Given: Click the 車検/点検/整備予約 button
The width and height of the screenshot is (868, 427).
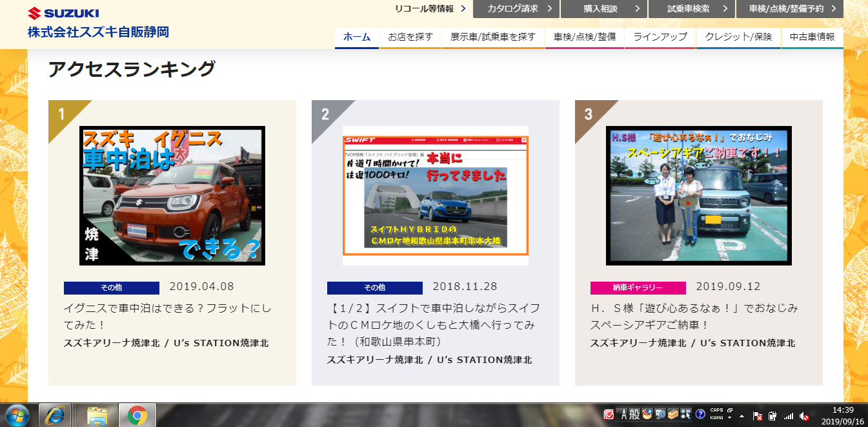Looking at the screenshot, I should 791,8.
